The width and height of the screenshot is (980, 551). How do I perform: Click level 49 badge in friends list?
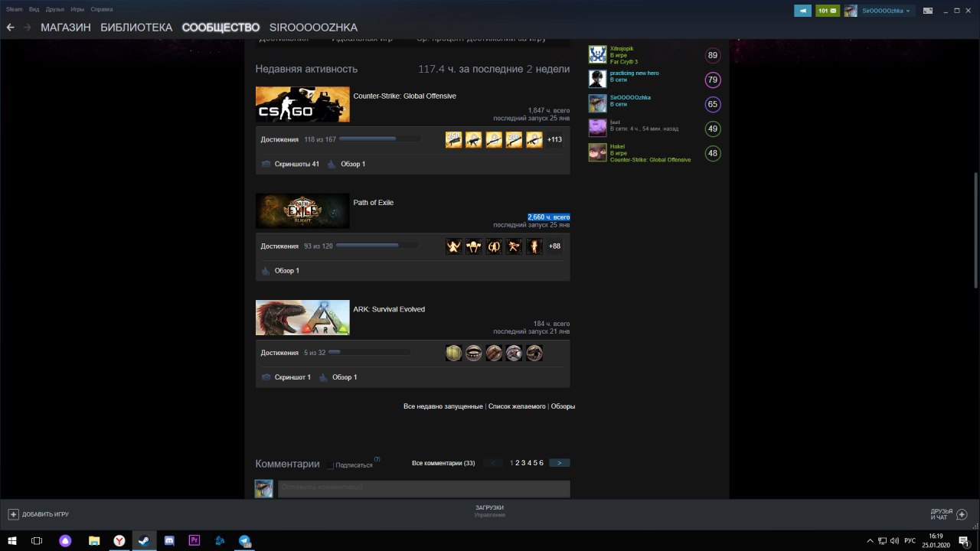713,129
